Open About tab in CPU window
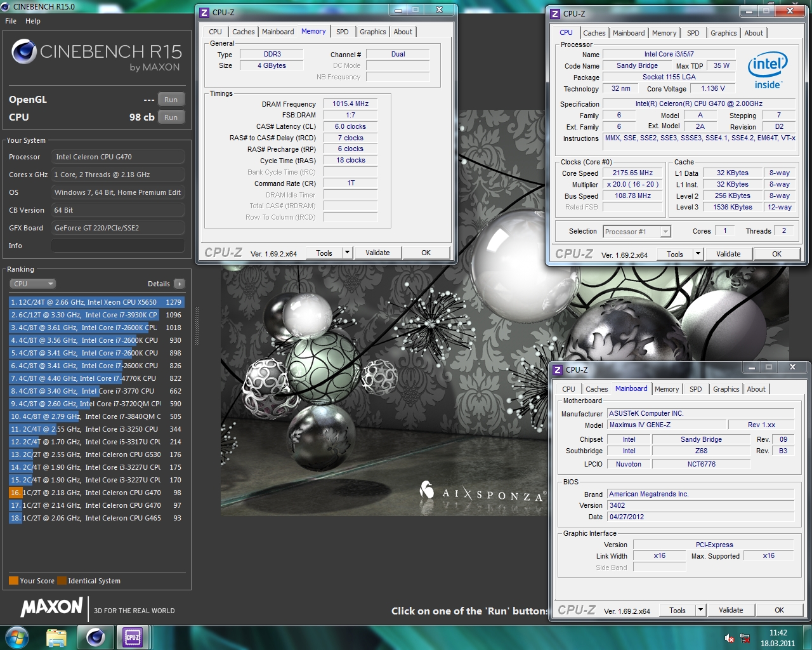The width and height of the screenshot is (812, 650). pos(754,33)
